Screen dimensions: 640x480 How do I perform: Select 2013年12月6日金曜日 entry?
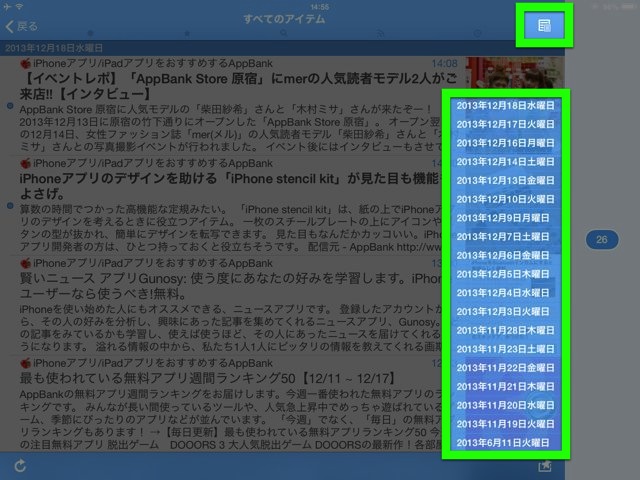[x=505, y=256]
